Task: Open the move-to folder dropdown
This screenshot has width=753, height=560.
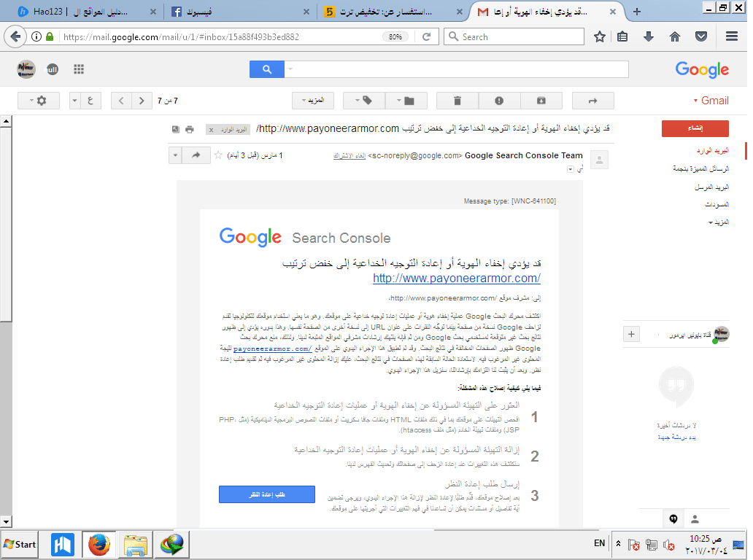Action: pyautogui.click(x=405, y=101)
